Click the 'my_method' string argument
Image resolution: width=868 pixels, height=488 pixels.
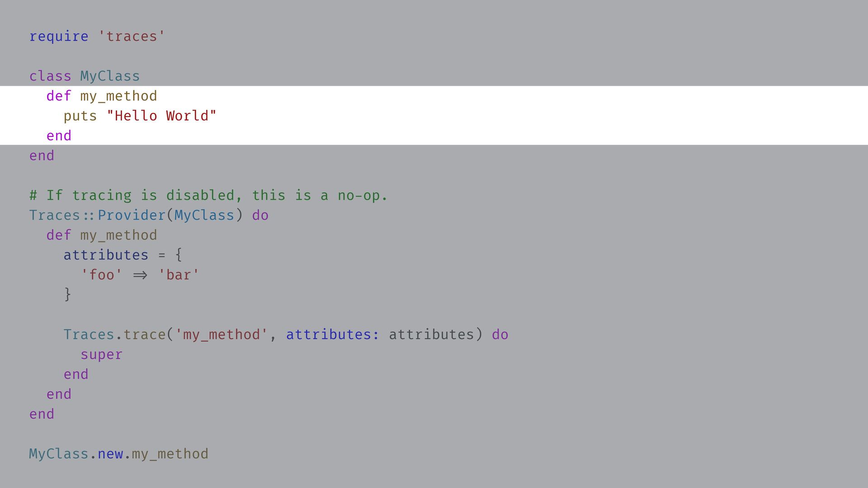(x=221, y=334)
